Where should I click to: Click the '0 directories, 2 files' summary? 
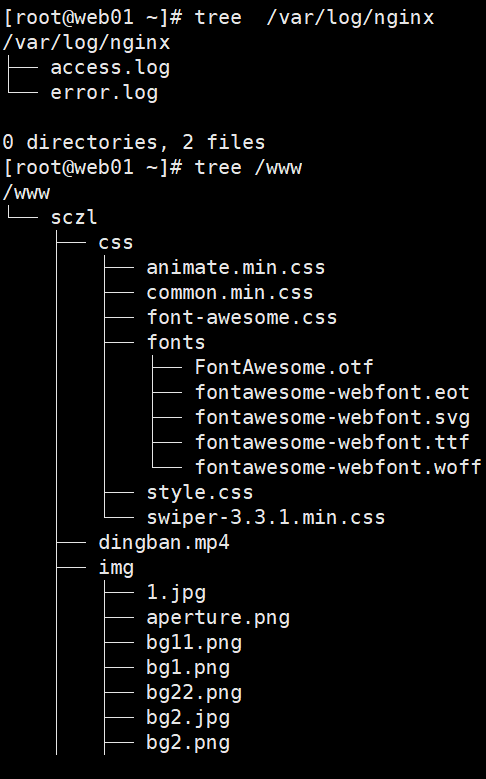pyautogui.click(x=134, y=143)
